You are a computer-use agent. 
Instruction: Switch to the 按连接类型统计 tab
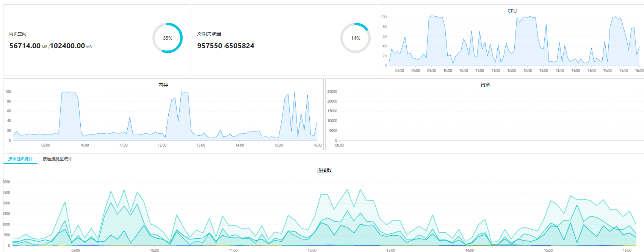click(57, 159)
